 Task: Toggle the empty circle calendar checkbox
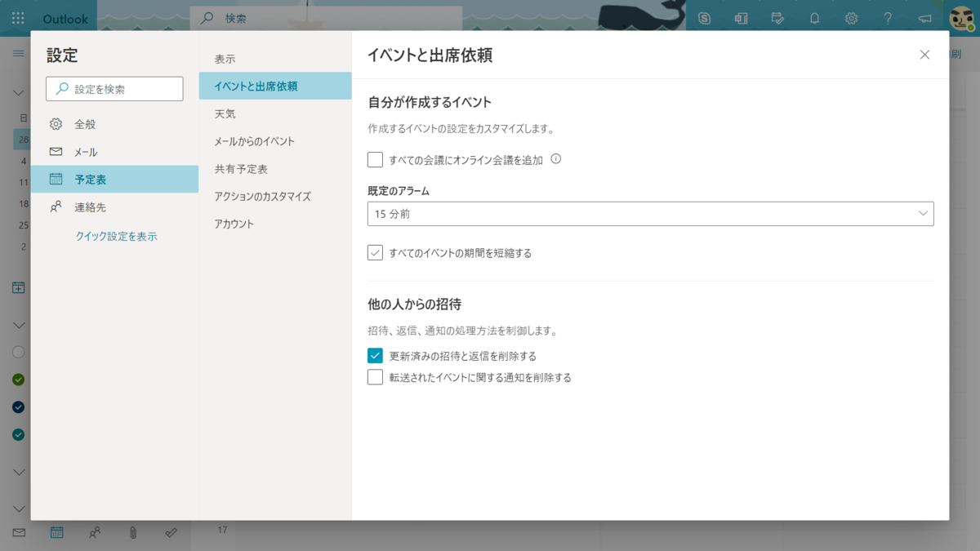click(18, 353)
